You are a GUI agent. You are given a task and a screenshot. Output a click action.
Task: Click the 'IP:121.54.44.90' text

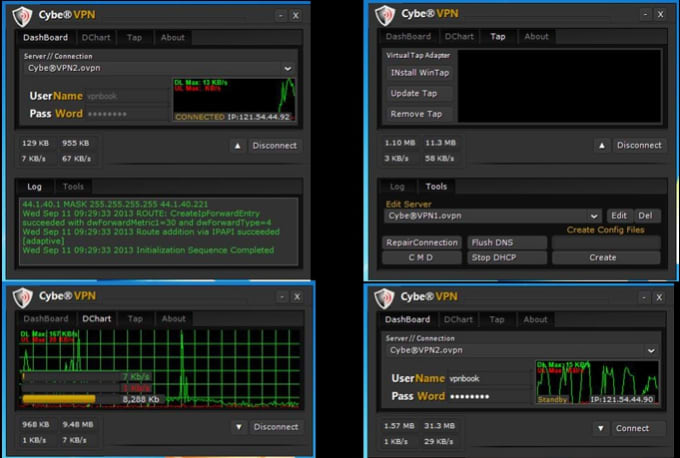(x=622, y=399)
